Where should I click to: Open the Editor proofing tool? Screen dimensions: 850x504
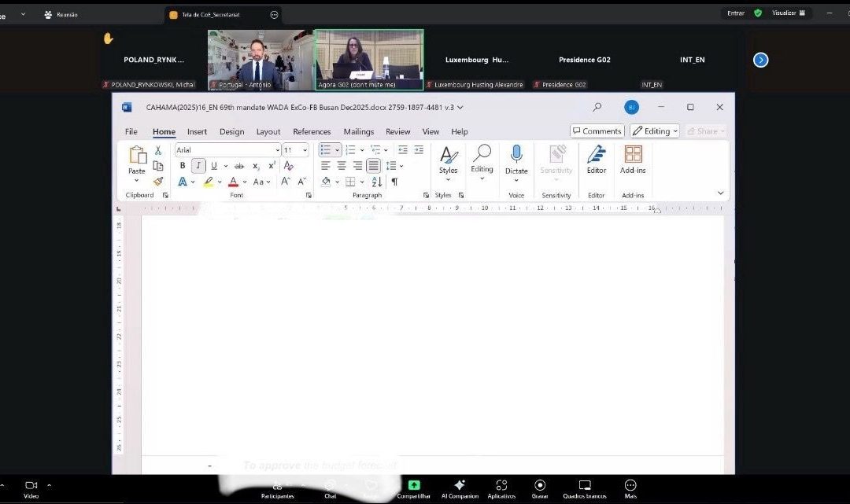coord(597,159)
